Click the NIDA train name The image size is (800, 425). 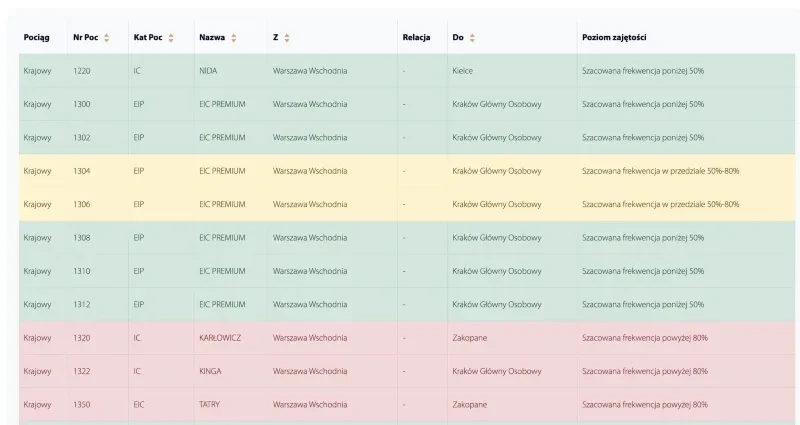208,71
